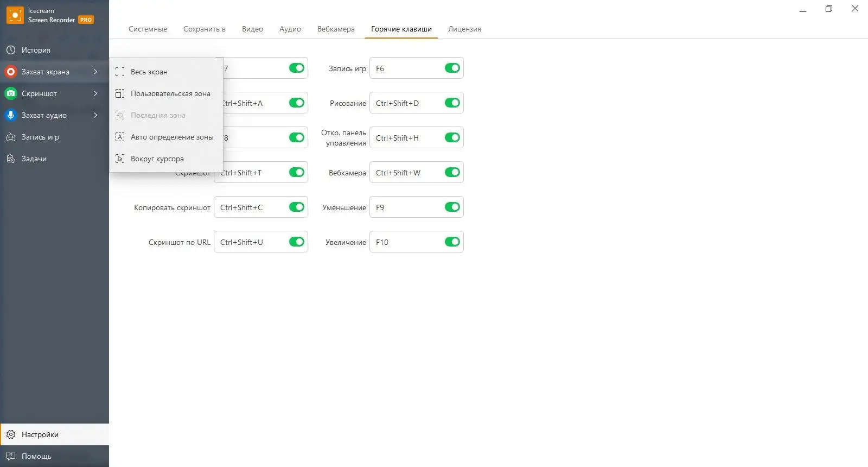Click the Вокруг курсора cursor icon

tap(120, 159)
